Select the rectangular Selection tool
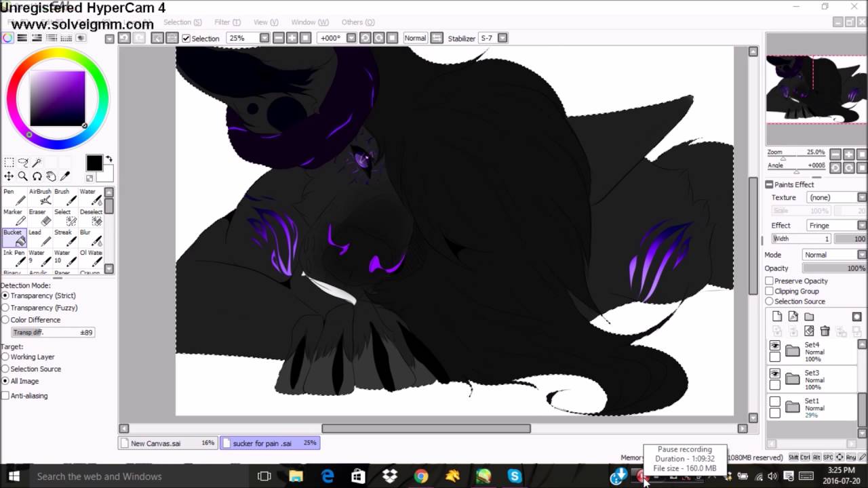Screen dimensions: 868x488 pos(9,163)
